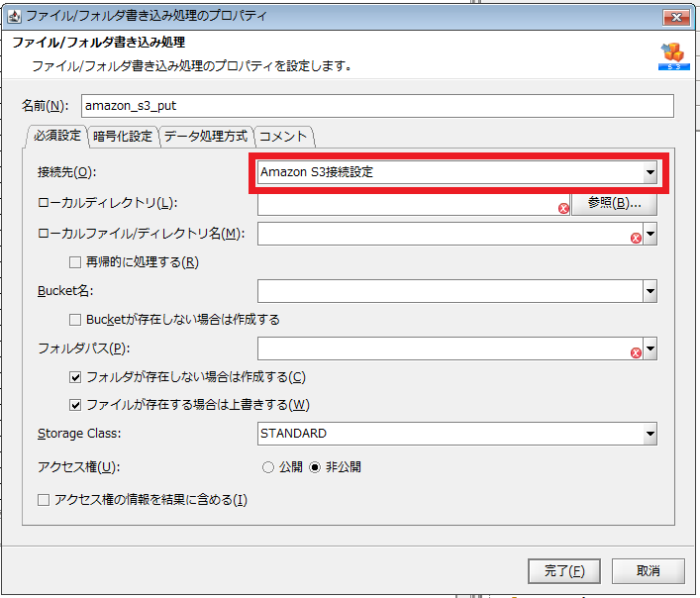Image resolution: width=700 pixels, height=598 pixels.
Task: Click error icon in フォルダパス field
Action: 636,353
